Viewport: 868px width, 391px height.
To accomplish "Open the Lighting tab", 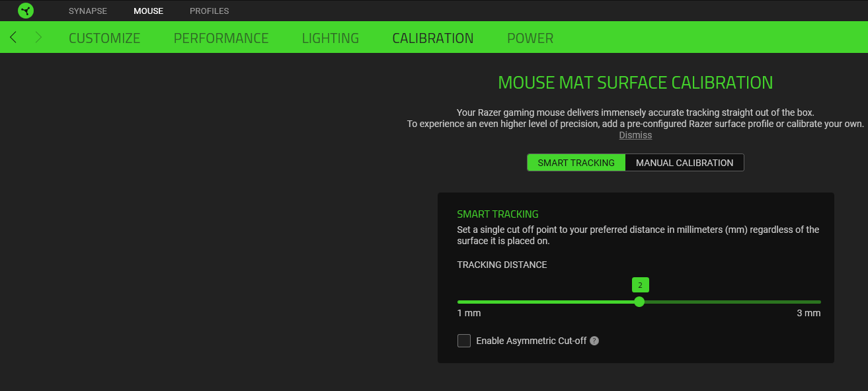I will coord(330,38).
